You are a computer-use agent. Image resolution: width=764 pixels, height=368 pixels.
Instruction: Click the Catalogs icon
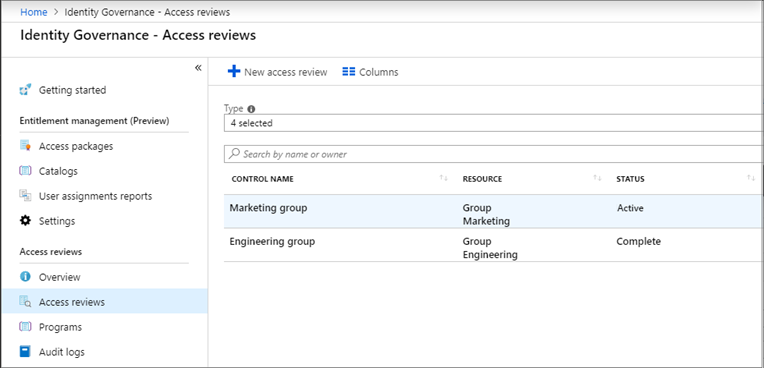25,171
